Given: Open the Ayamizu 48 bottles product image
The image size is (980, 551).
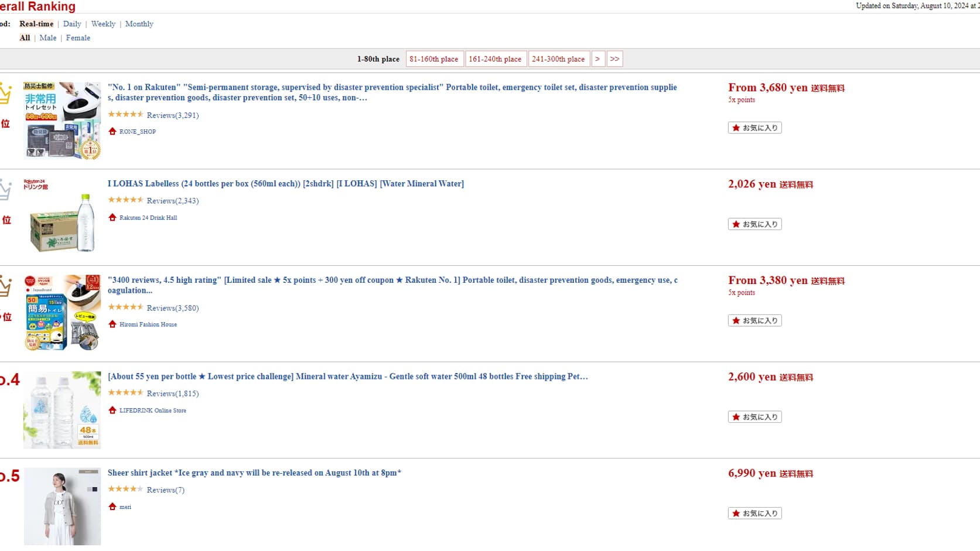Looking at the screenshot, I should pyautogui.click(x=62, y=410).
